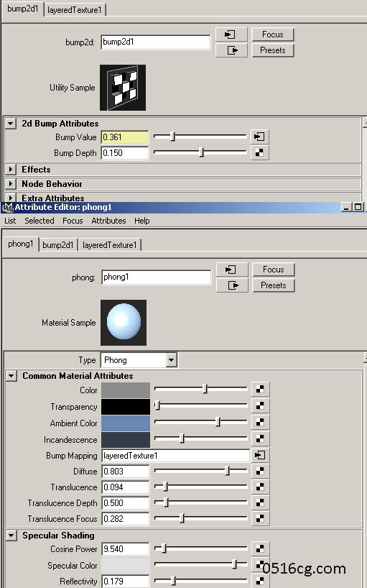Click the Presets button for phong1
Image resolution: width=367 pixels, height=588 pixels.
[x=274, y=285]
